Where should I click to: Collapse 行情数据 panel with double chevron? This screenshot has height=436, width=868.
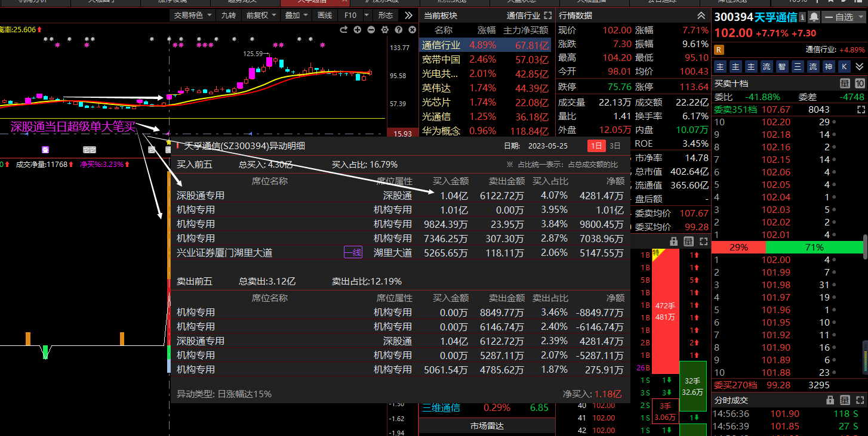pos(701,15)
